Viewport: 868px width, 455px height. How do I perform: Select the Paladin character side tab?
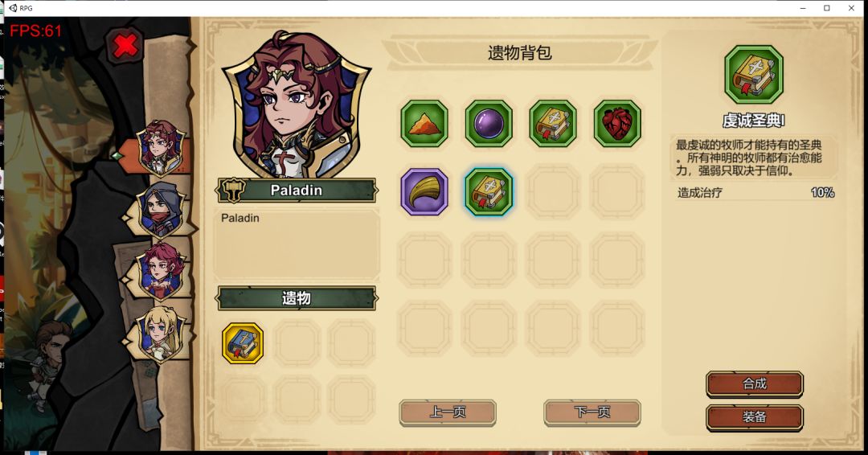point(161,148)
